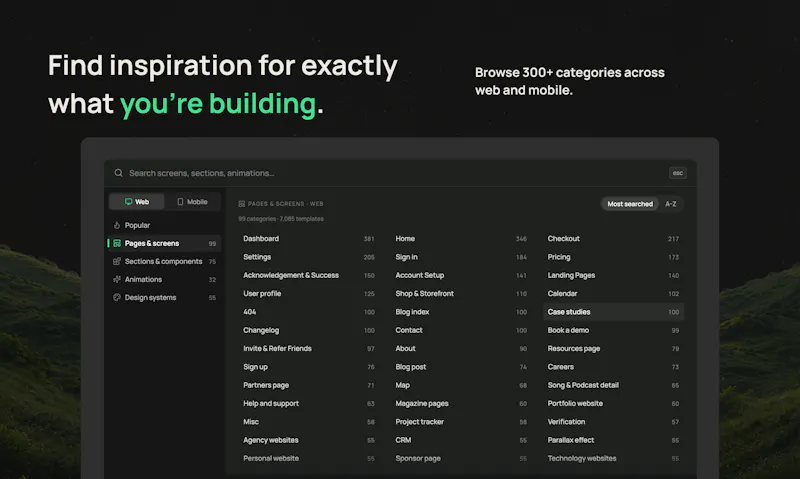This screenshot has width=800, height=479.
Task: Open the Pricing category
Action: point(613,257)
